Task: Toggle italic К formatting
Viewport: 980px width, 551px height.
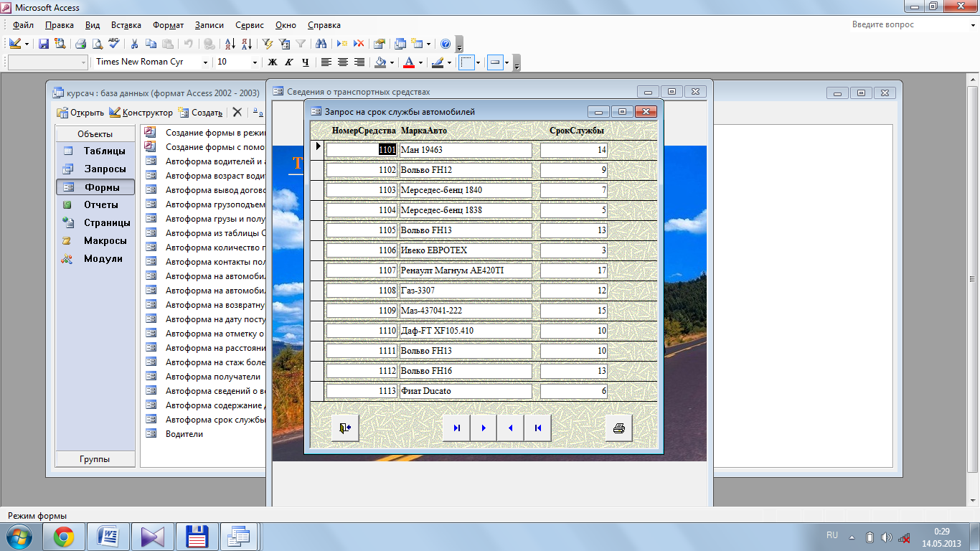Action: [289, 62]
